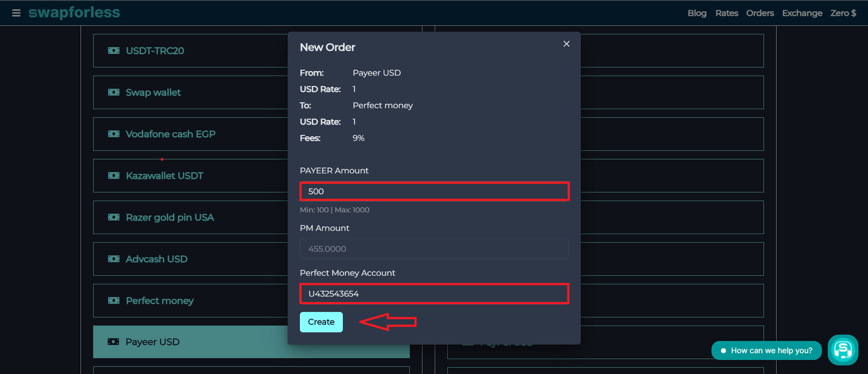Click the 'Perfect Money Account' label
This screenshot has height=374, width=868.
click(347, 273)
